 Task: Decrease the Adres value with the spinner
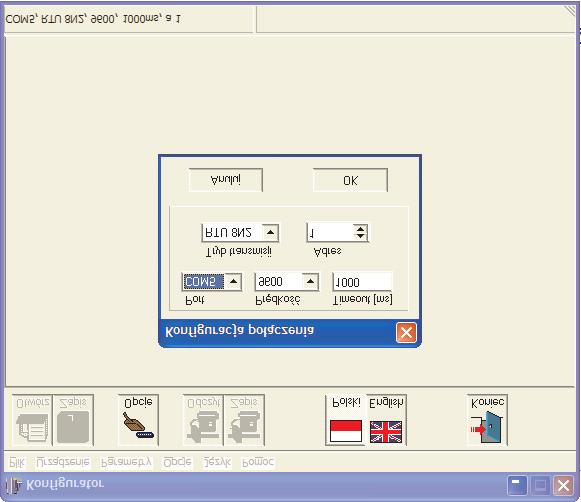[360, 229]
